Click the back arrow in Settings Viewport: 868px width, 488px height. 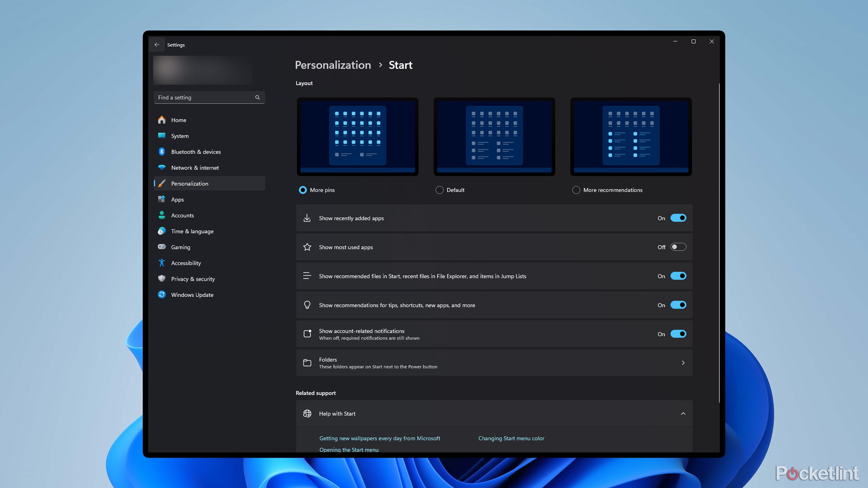[x=157, y=45]
